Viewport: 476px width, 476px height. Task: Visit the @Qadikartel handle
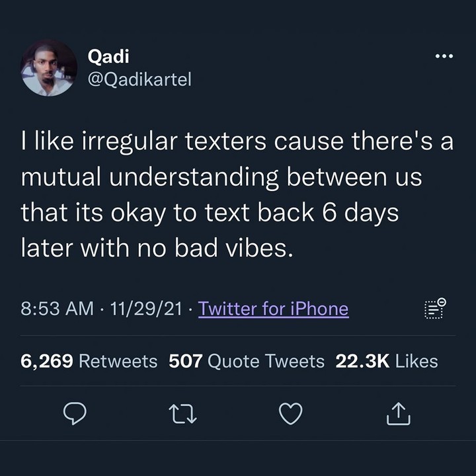[x=139, y=82]
